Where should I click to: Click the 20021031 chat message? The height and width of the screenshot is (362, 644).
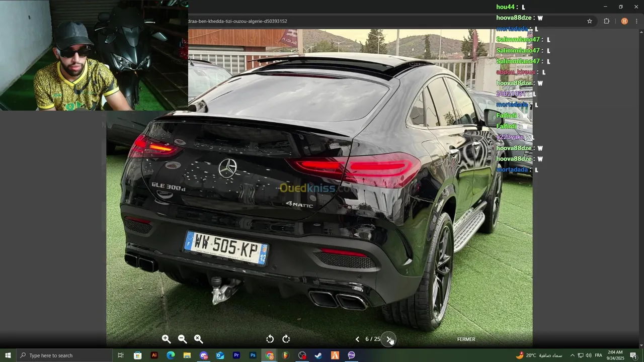coord(516,94)
